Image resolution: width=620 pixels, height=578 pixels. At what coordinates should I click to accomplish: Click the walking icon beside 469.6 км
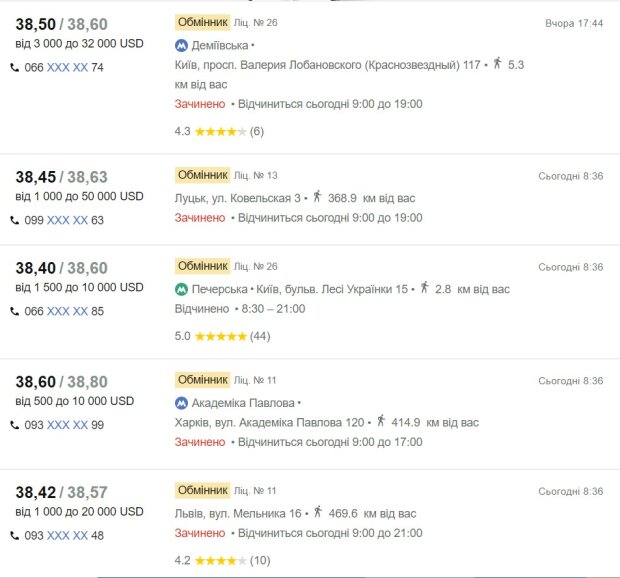[x=318, y=512]
